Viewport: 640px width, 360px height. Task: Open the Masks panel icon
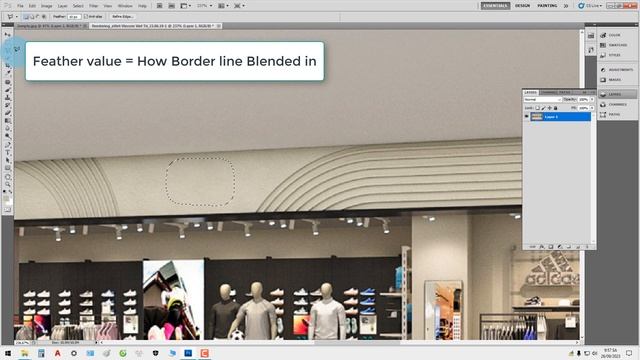[x=603, y=80]
